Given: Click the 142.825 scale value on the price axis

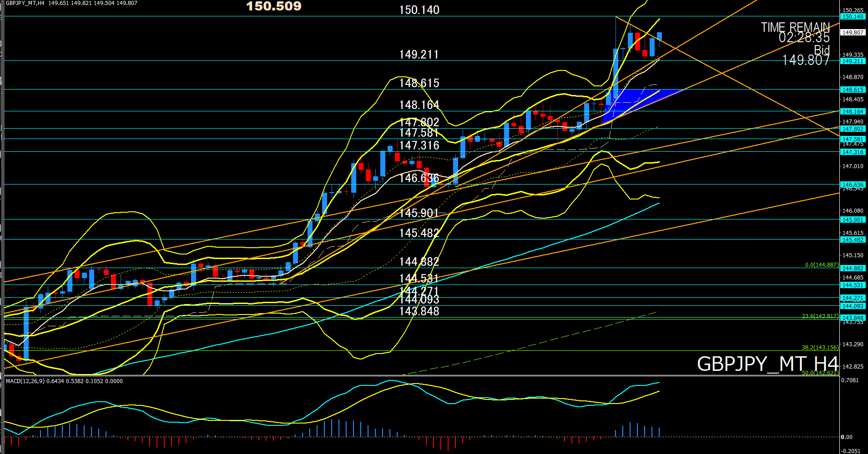Looking at the screenshot, I should (x=853, y=367).
